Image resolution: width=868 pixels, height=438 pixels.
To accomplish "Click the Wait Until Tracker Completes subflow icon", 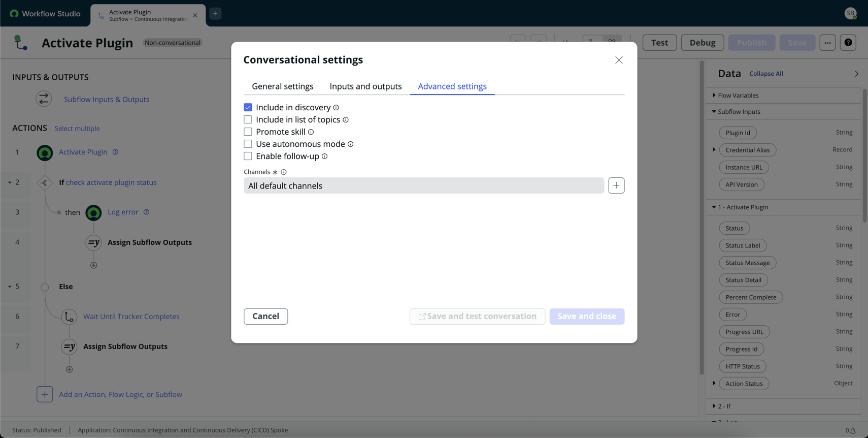I will [x=69, y=317].
